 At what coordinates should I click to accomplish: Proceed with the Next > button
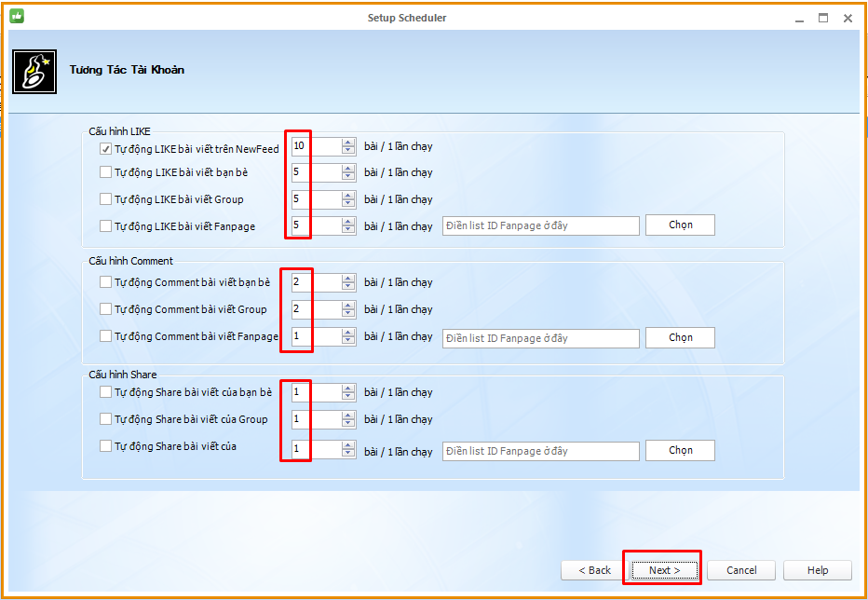point(664,570)
